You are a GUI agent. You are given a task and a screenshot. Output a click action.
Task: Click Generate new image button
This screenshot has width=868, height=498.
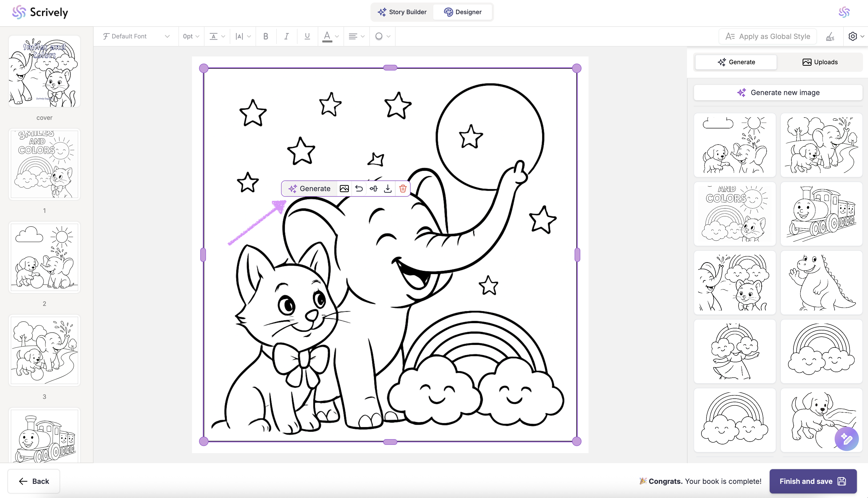coord(778,92)
